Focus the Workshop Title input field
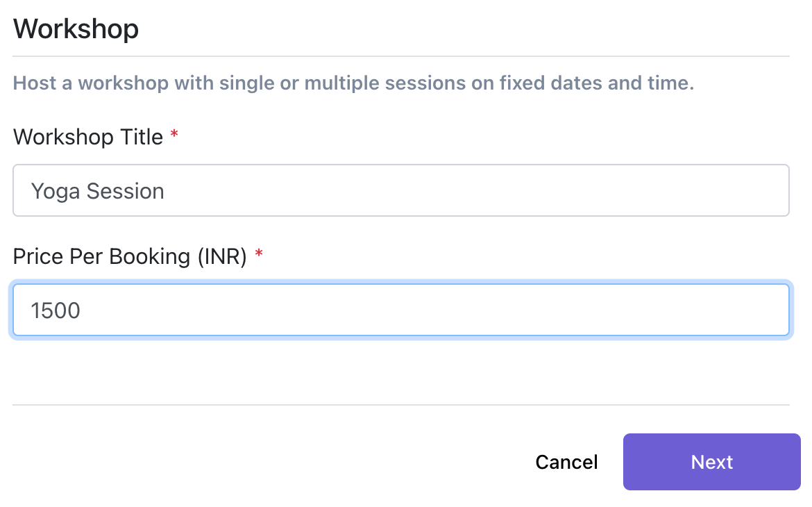This screenshot has height=507, width=812. 401,190
